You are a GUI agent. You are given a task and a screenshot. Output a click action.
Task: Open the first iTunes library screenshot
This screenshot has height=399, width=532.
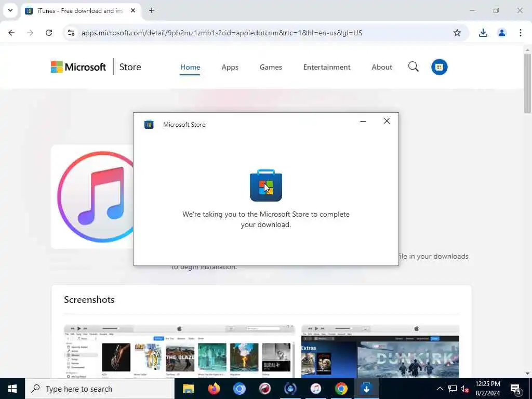click(179, 352)
